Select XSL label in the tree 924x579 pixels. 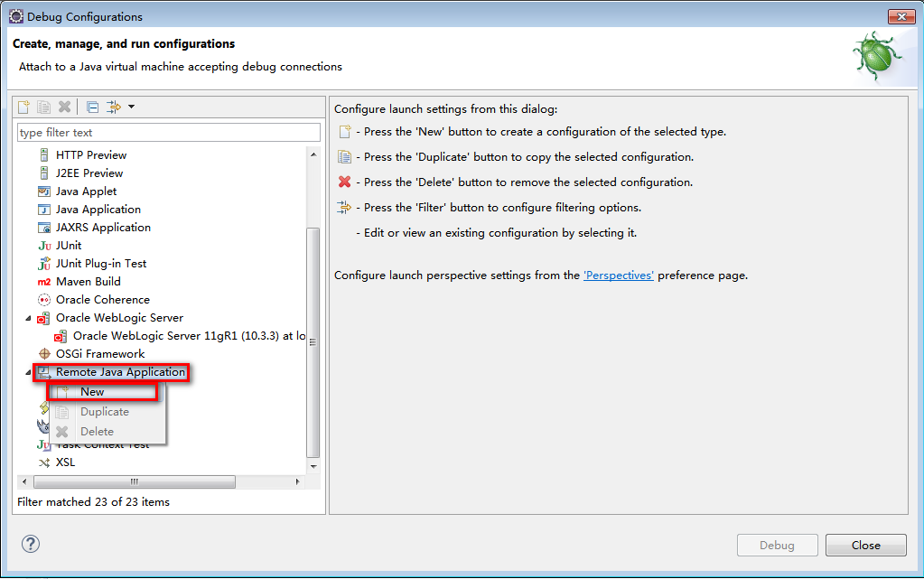tap(65, 462)
